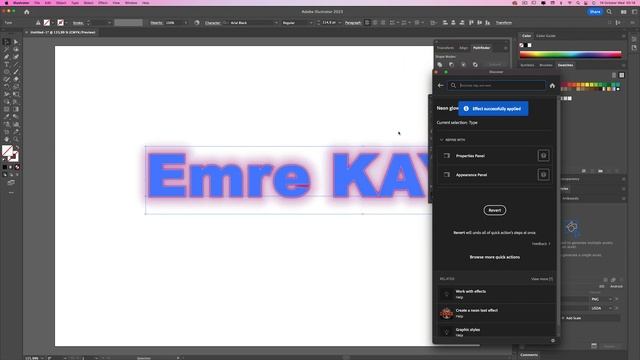Image resolution: width=640 pixels, height=360 pixels.
Task: Go back in Discover panel
Action: (x=440, y=86)
